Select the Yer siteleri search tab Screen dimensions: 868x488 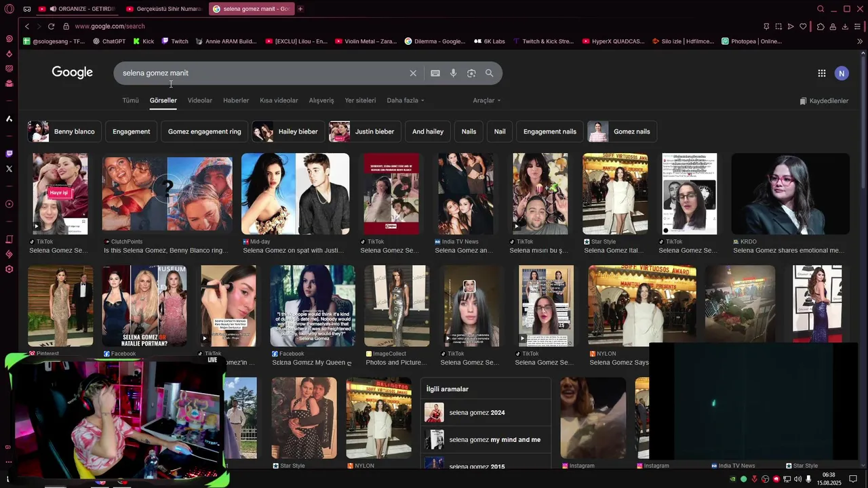click(360, 100)
